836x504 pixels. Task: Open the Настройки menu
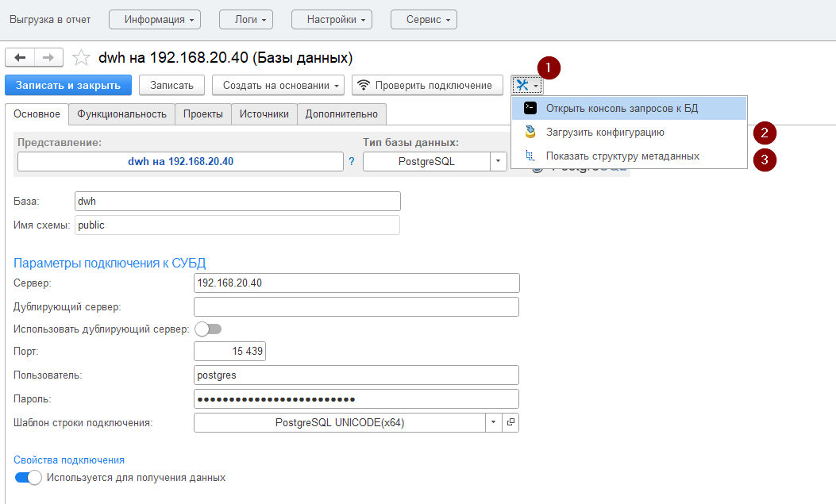(x=332, y=19)
